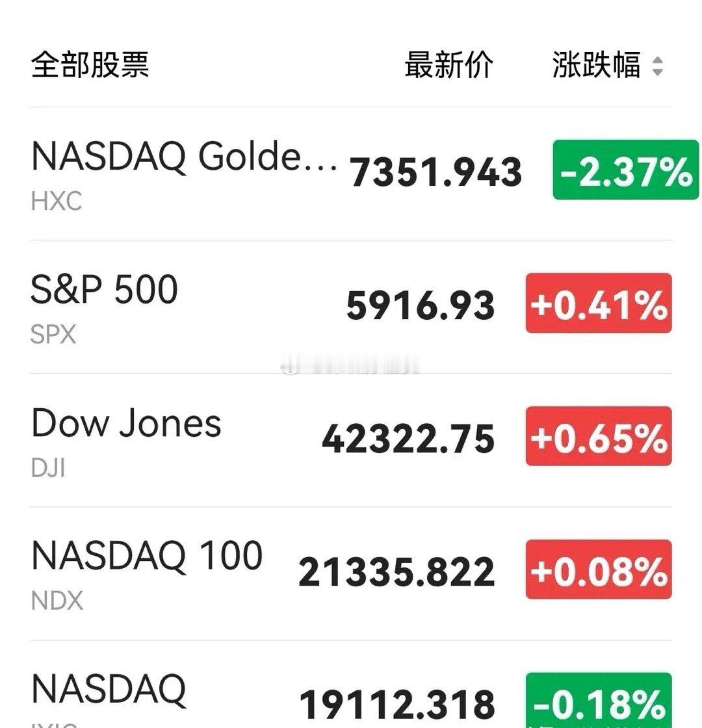Viewport: 702px width, 728px height.
Task: Select the 42322.75 latest price value
Action: [408, 439]
